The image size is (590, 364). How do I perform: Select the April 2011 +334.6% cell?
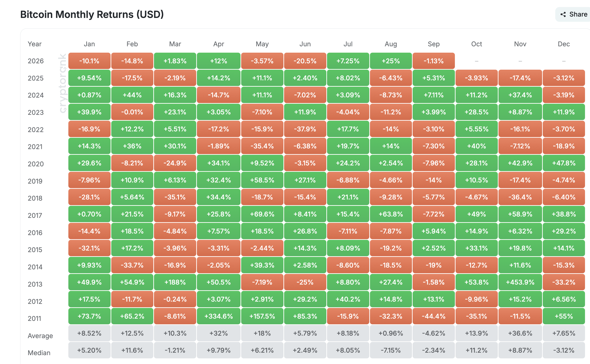(x=218, y=316)
